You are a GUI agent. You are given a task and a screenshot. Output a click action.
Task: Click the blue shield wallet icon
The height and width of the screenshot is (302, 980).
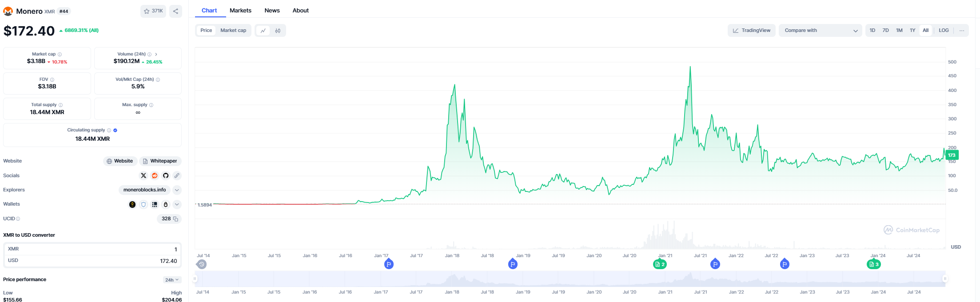click(x=143, y=204)
